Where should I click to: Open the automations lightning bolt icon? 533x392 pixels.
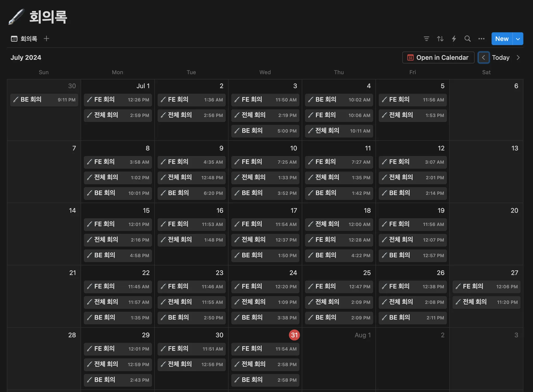click(454, 39)
